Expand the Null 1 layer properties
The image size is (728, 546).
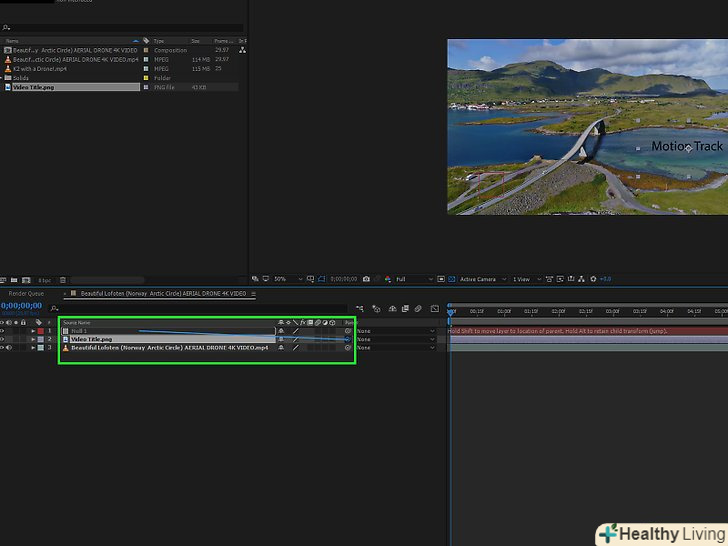[32, 331]
